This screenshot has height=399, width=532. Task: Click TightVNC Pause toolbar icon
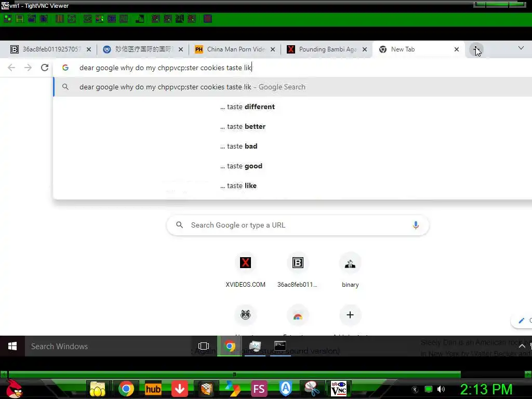[x=59, y=19]
